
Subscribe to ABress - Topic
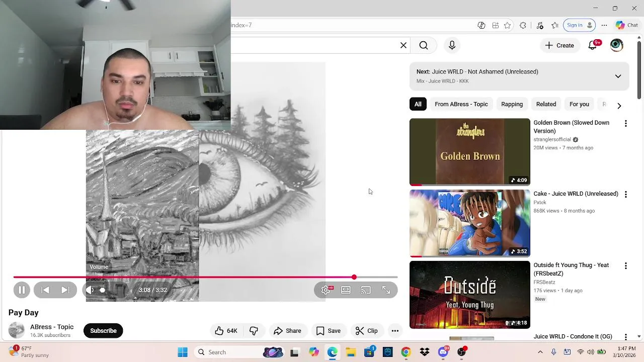tap(103, 331)
